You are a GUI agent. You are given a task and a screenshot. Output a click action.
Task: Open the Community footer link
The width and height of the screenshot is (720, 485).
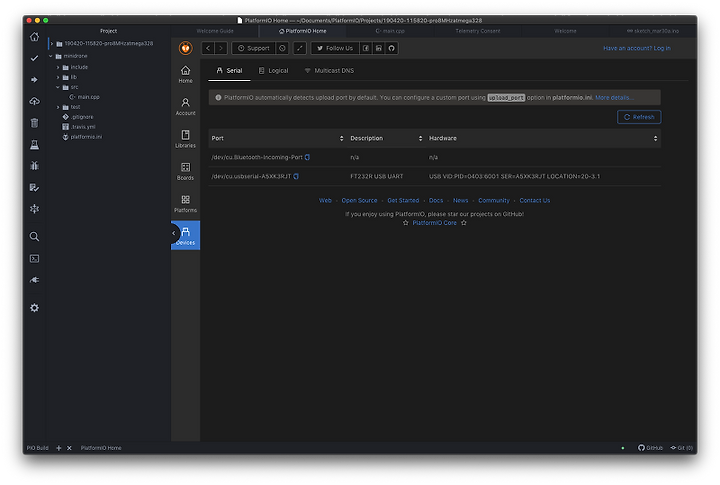[x=494, y=201]
